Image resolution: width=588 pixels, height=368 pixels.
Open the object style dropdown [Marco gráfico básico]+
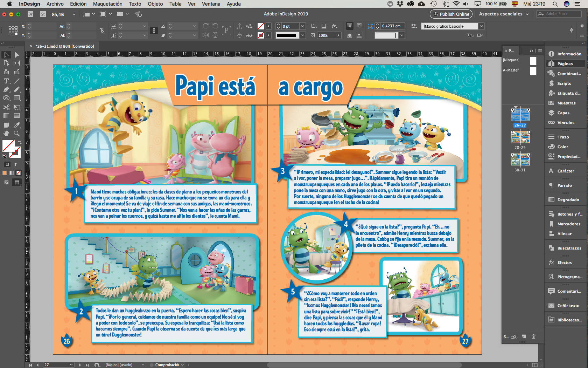pos(481,26)
